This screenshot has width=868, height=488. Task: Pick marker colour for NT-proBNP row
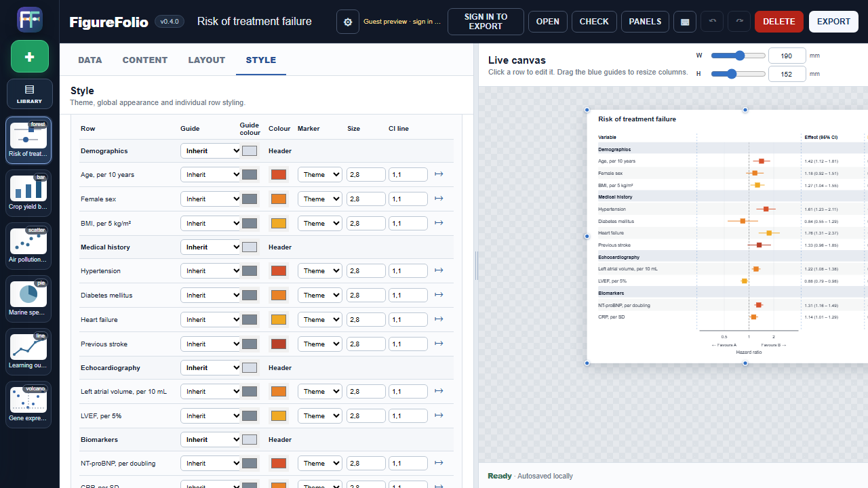279,464
